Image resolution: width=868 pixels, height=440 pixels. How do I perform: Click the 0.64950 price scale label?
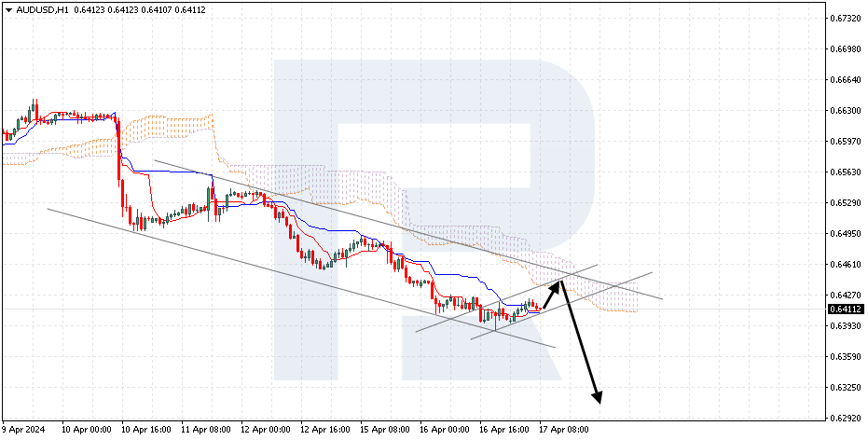pos(844,234)
